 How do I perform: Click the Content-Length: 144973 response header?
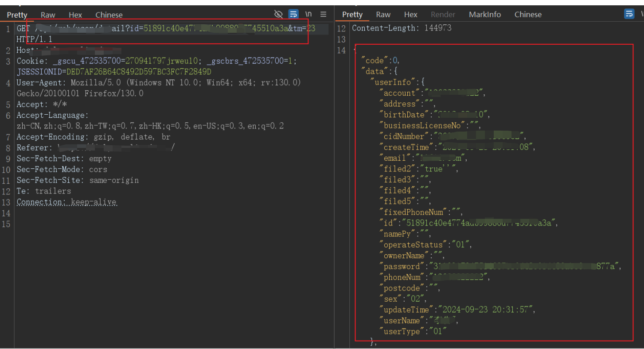pyautogui.click(x=402, y=28)
